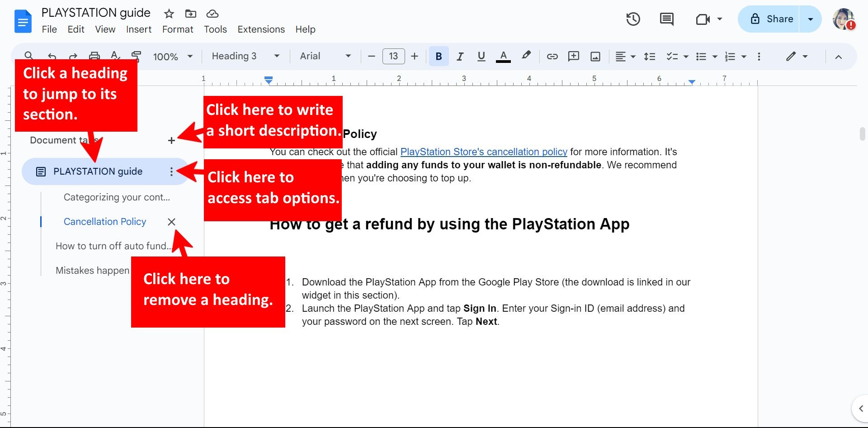Insert image toolbar icon
Image resolution: width=868 pixels, height=428 pixels.
pos(595,57)
